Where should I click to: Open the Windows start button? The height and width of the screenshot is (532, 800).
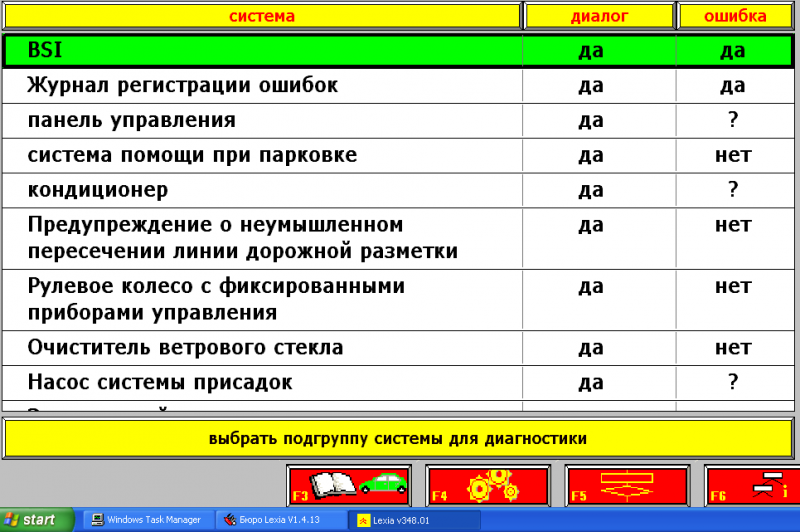[x=38, y=520]
